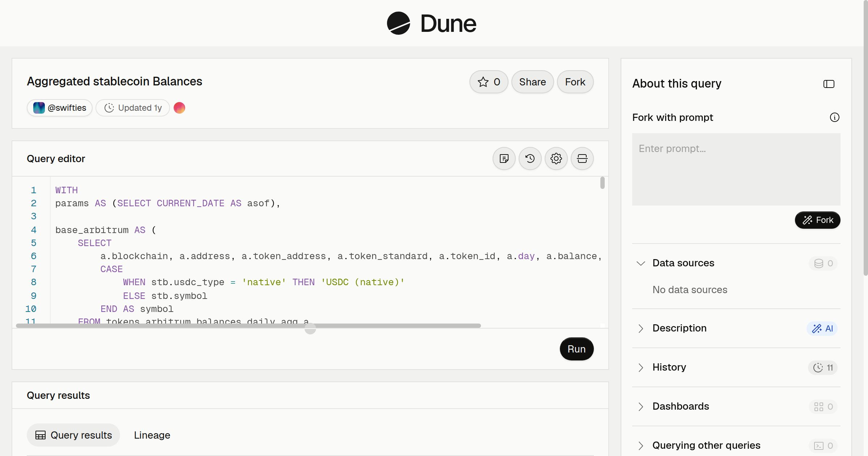The width and height of the screenshot is (868, 456).
Task: Switch to the Query results tab
Action: pos(73,435)
